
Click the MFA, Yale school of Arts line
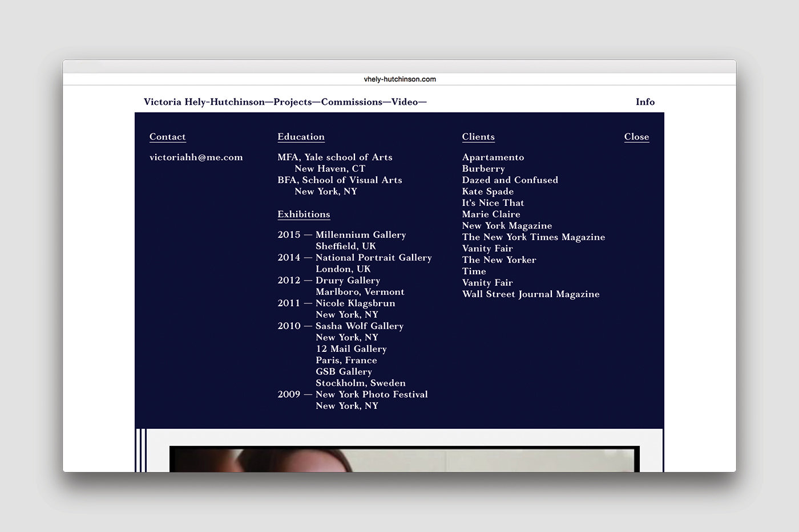(335, 157)
